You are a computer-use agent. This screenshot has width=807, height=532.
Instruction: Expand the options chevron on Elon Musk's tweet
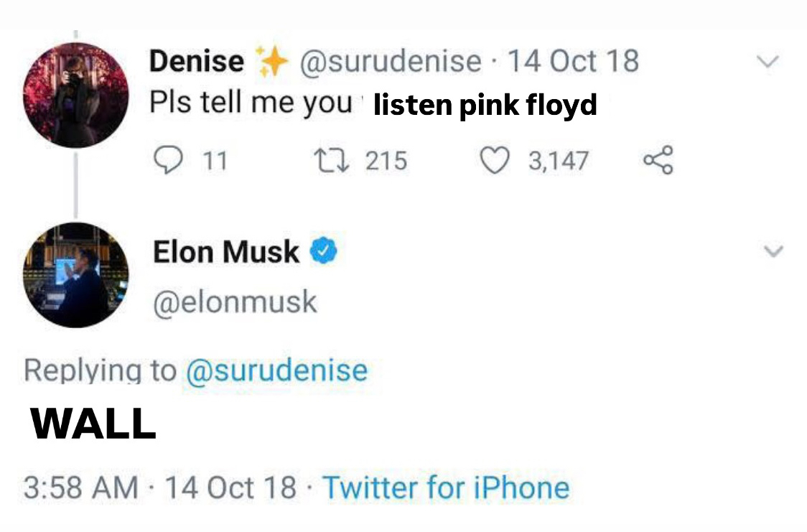773,252
